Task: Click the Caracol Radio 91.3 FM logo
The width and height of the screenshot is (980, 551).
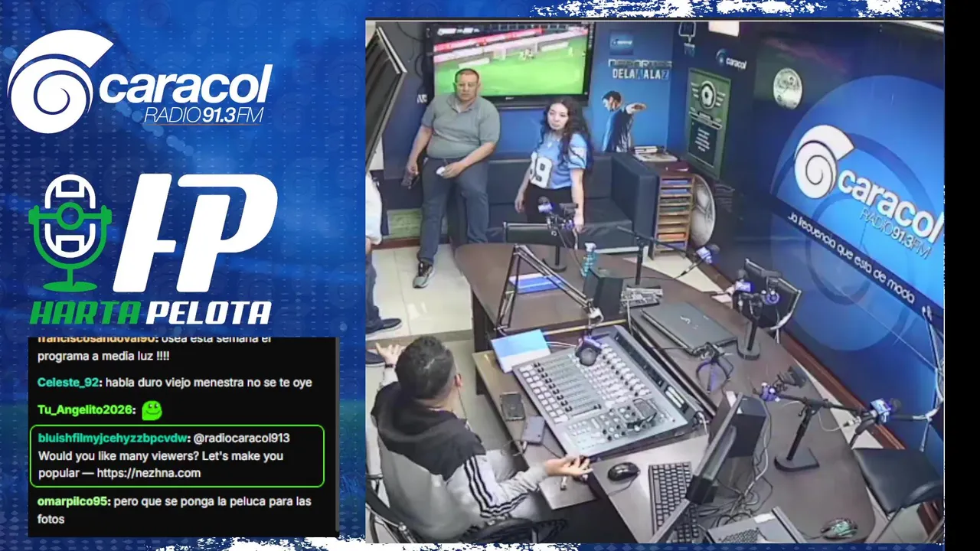Action: tap(140, 82)
